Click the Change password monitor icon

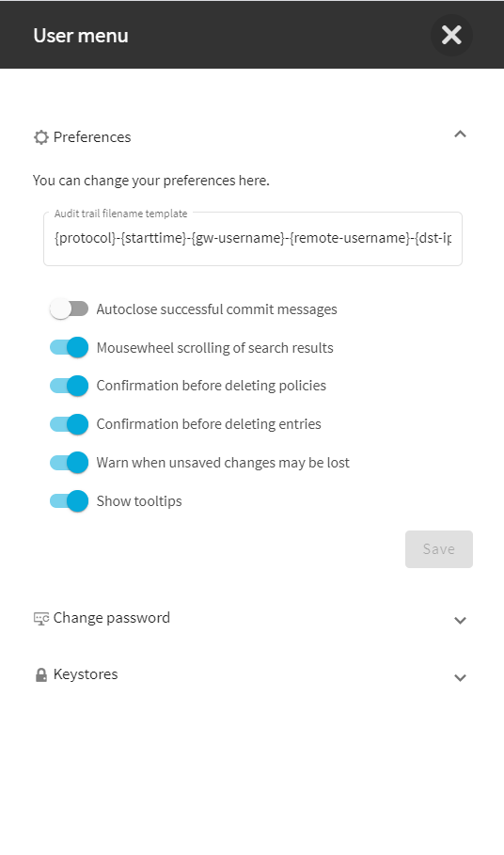click(40, 618)
